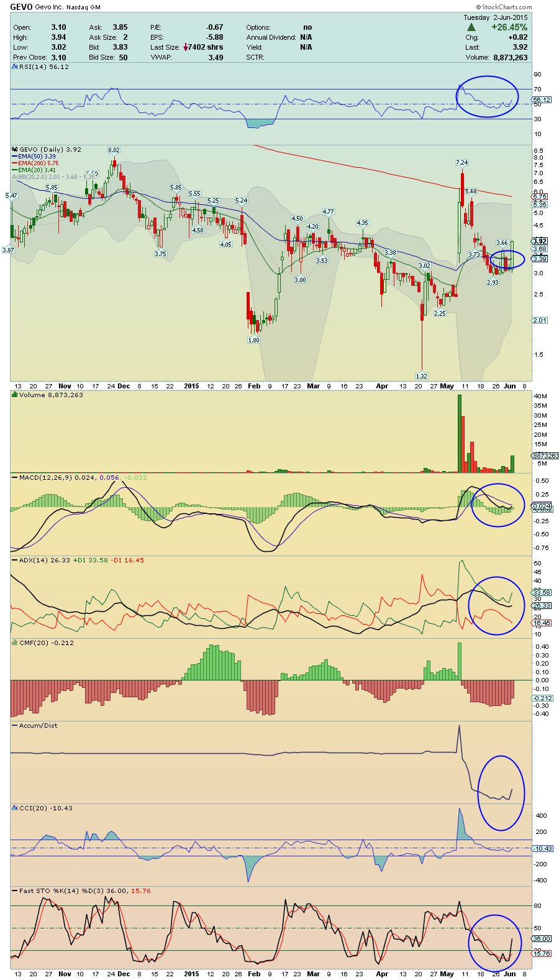This screenshot has width=559, height=980.
Task: Click the 2.93 price label
Action: [x=493, y=282]
